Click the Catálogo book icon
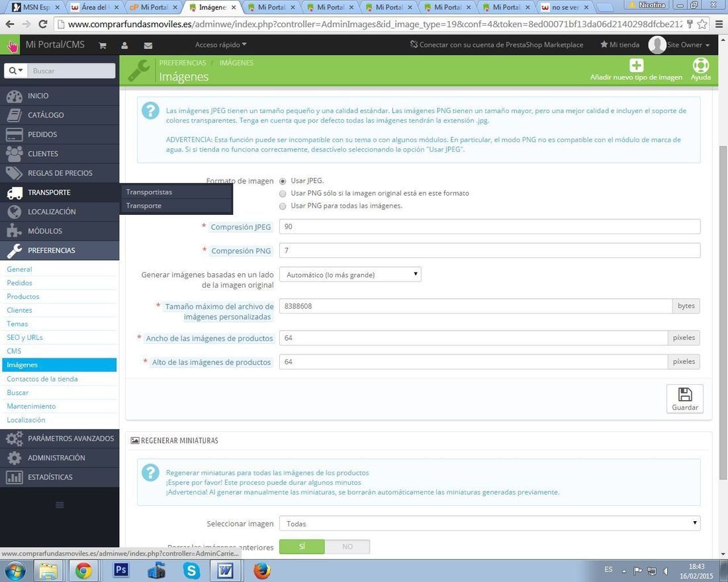The width and height of the screenshot is (728, 582). click(15, 115)
